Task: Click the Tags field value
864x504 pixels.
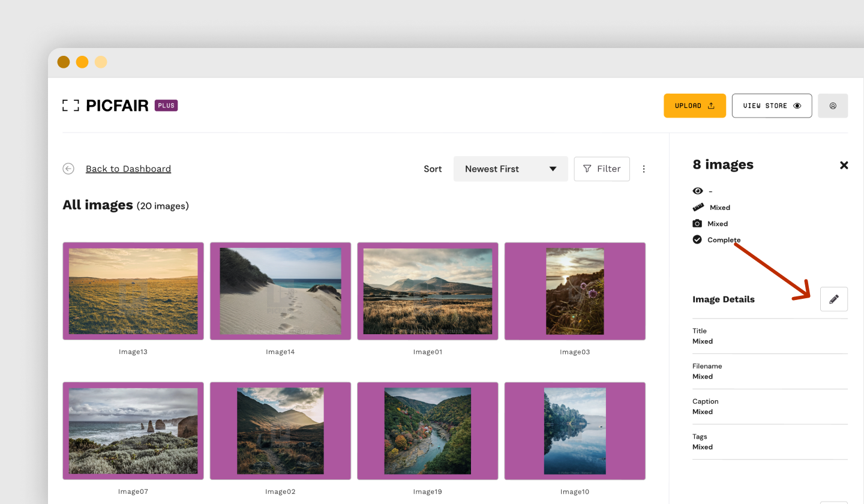Action: point(703,447)
